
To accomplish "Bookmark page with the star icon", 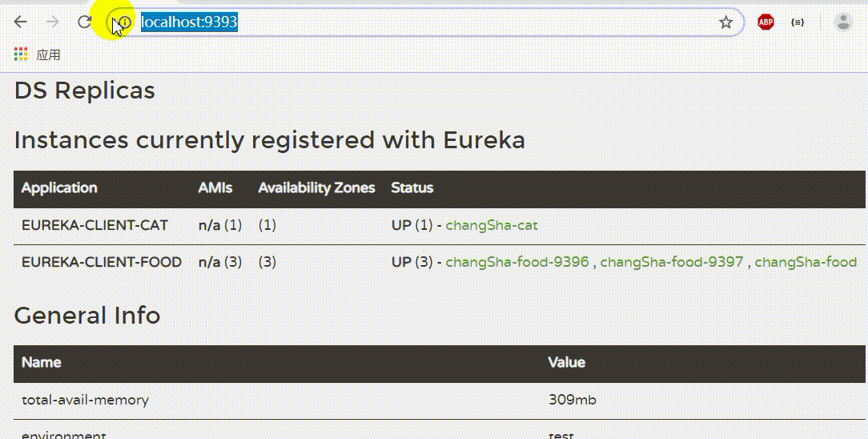I will tap(725, 22).
